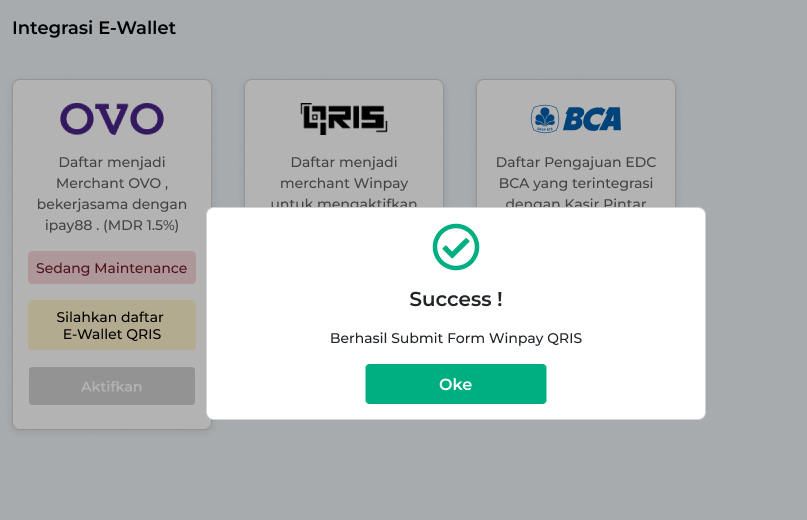The width and height of the screenshot is (807, 520).
Task: Click the QRIS logo
Action: click(344, 118)
